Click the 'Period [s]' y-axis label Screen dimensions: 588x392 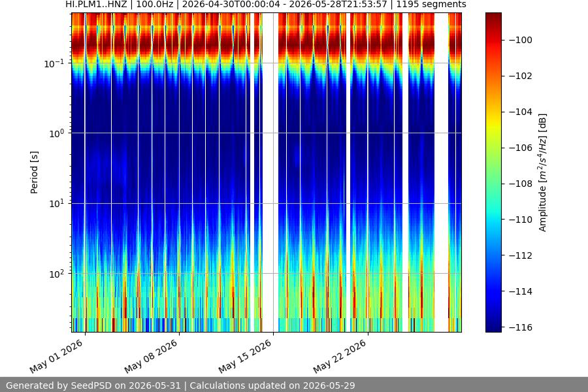[34, 172]
